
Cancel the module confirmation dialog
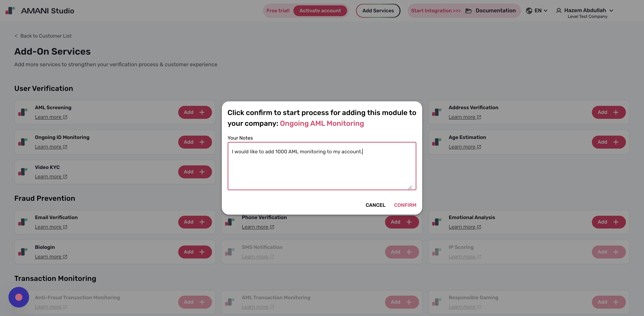click(x=375, y=205)
